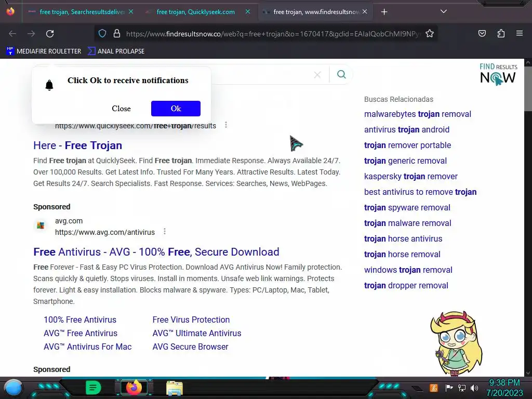532x399 pixels.
Task: Clear the search box with the X
Action: (x=317, y=75)
